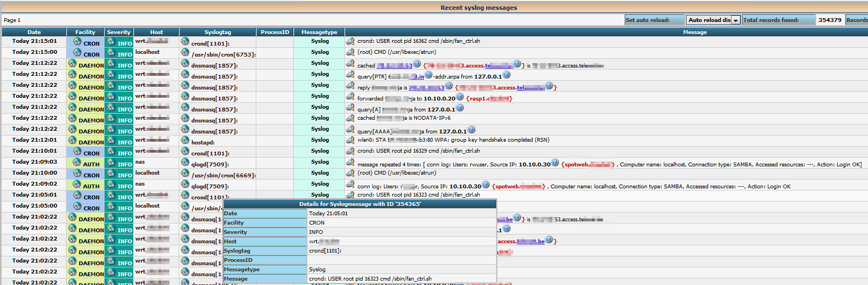Click help icon beside 127.0.0.1 in query[PTR] row

(507, 75)
